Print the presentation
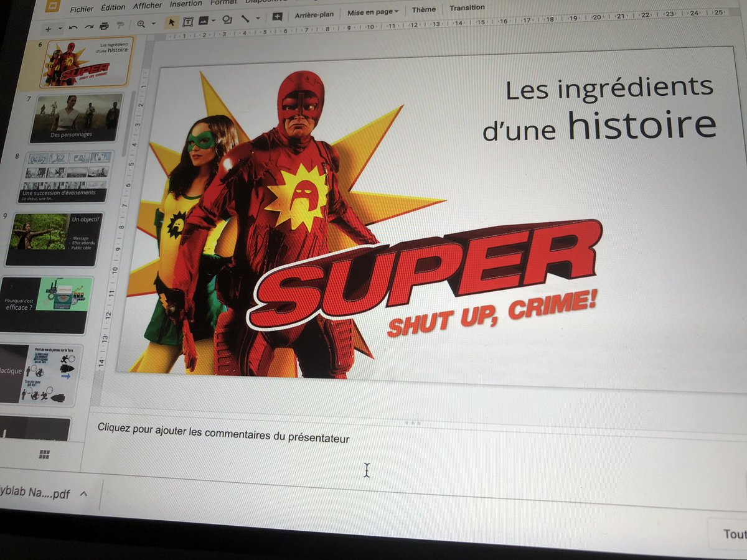 pos(104,26)
